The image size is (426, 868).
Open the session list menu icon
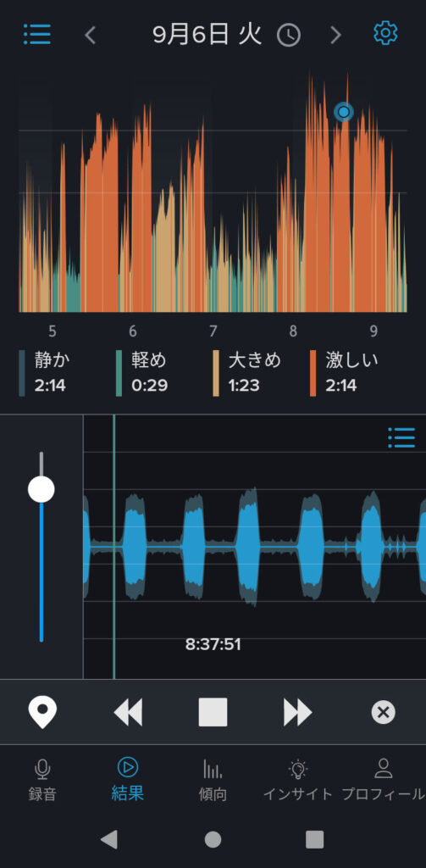(x=37, y=34)
